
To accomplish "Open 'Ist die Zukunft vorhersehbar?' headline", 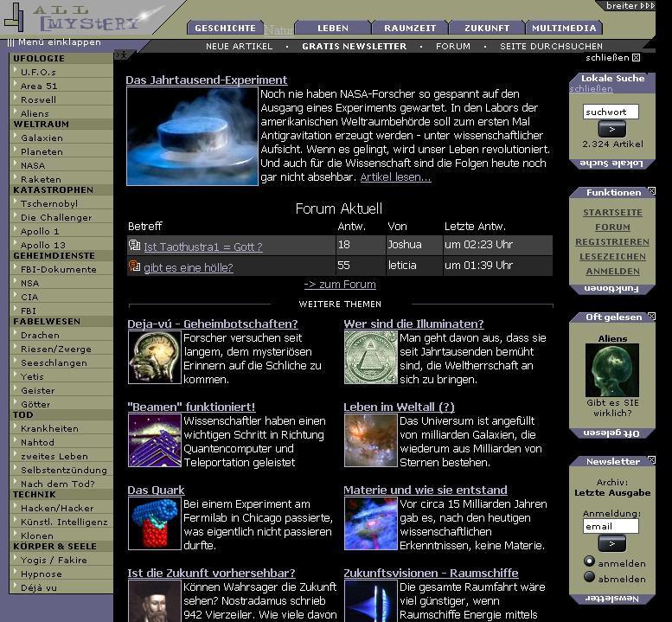I will (211, 573).
